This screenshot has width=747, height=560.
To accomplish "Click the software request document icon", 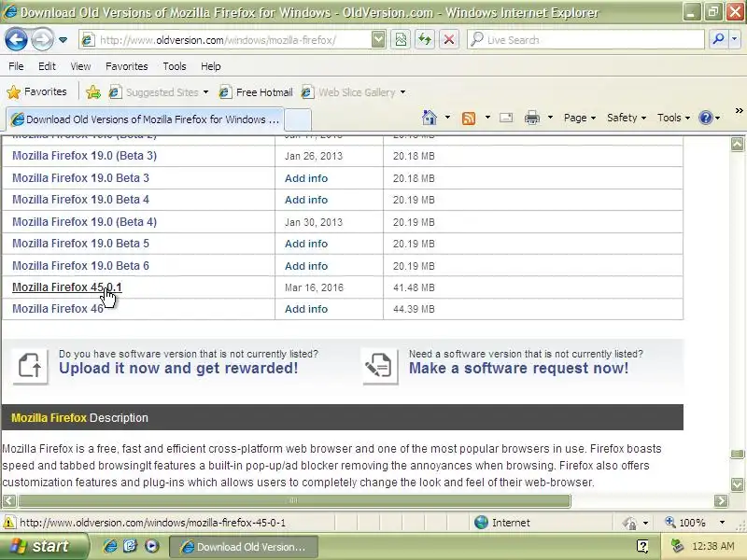I will point(379,366).
